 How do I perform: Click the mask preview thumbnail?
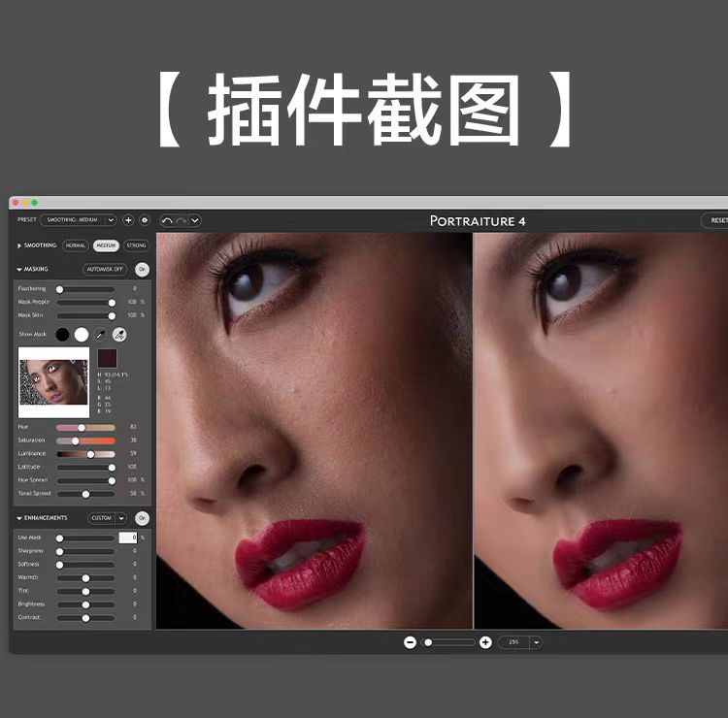coord(53,382)
